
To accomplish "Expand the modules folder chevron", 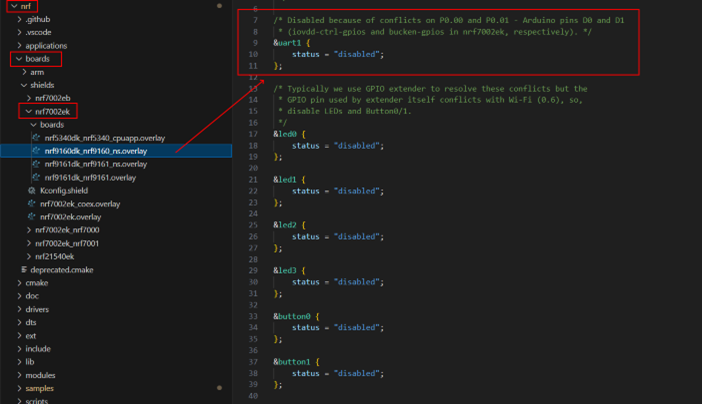I will coord(19,375).
